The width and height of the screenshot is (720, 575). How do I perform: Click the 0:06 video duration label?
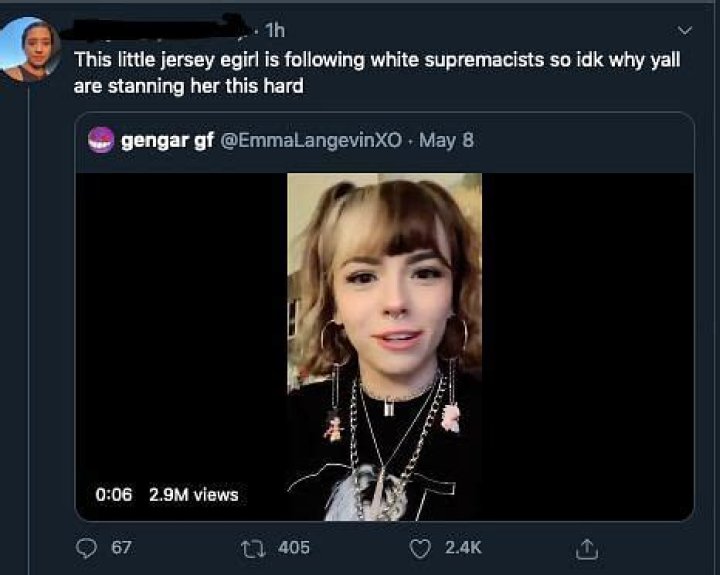point(114,494)
